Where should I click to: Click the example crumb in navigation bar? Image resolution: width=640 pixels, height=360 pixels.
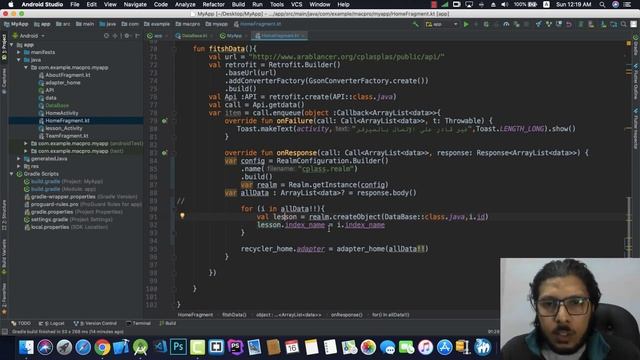click(157, 24)
